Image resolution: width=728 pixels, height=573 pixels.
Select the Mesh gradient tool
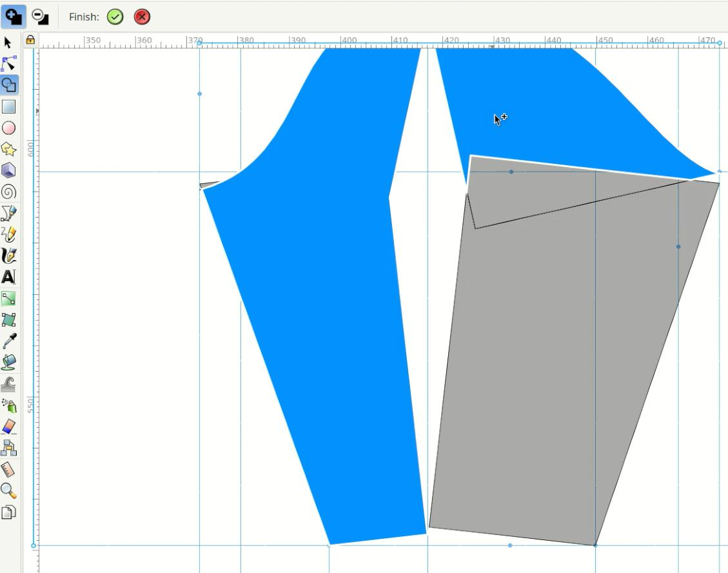pos(9,319)
